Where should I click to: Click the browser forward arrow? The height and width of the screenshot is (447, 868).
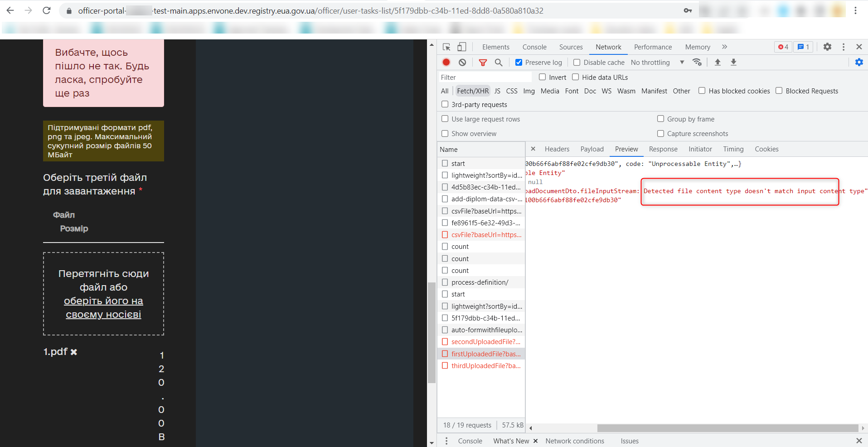point(29,10)
